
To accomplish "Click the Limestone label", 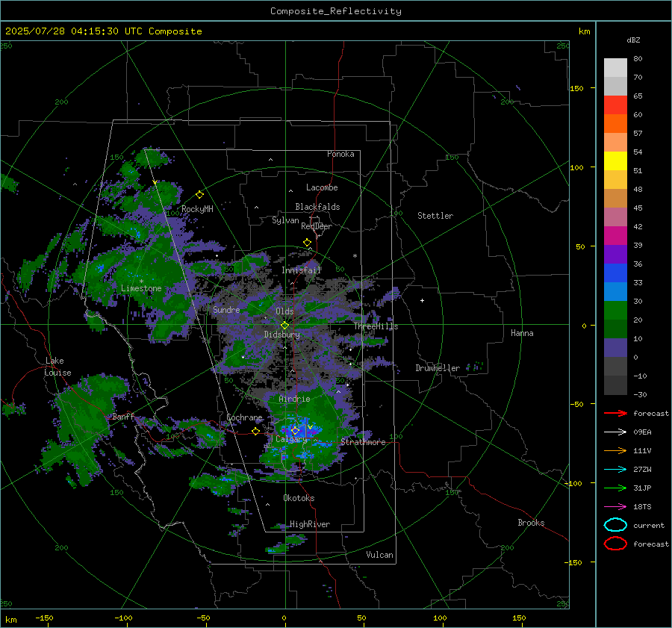I will (141, 288).
